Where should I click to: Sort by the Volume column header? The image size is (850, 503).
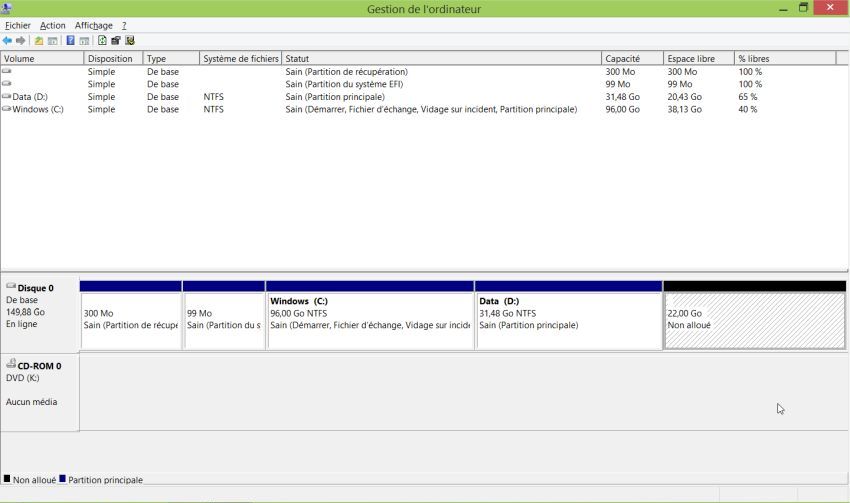(42, 59)
